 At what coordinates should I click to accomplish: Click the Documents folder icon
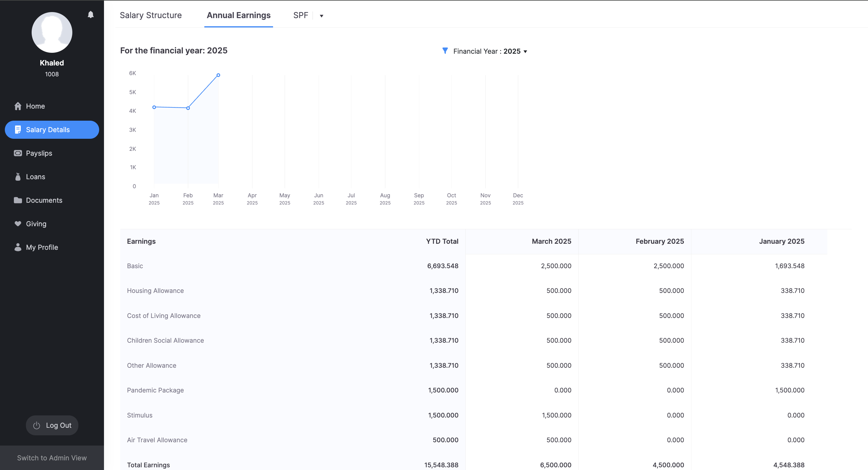(18, 200)
